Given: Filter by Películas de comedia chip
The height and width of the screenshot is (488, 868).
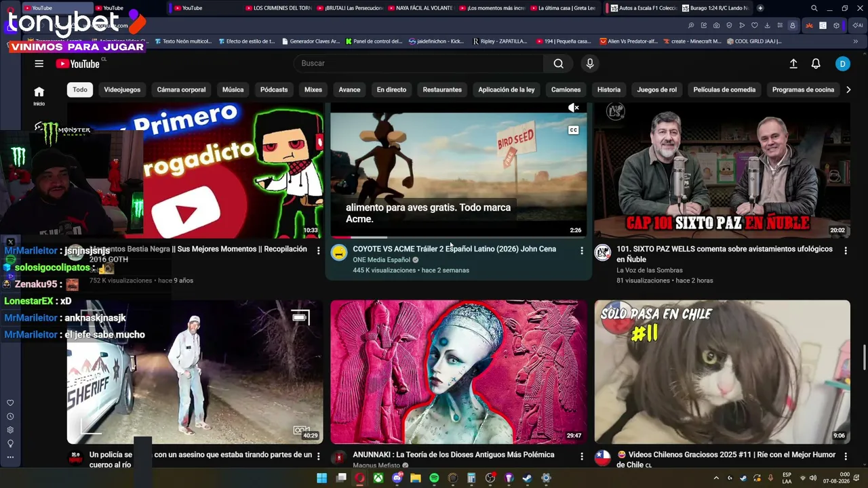Looking at the screenshot, I should coord(724,89).
